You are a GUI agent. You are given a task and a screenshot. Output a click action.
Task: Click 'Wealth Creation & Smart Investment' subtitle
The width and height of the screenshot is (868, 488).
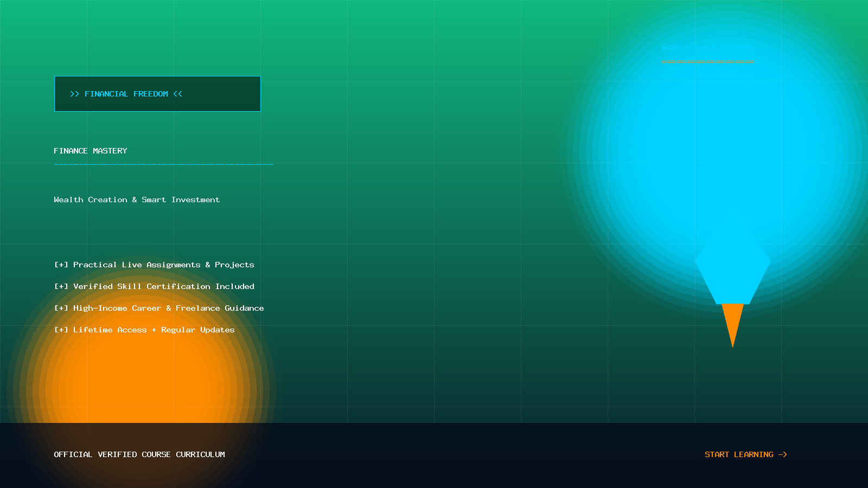coord(137,200)
